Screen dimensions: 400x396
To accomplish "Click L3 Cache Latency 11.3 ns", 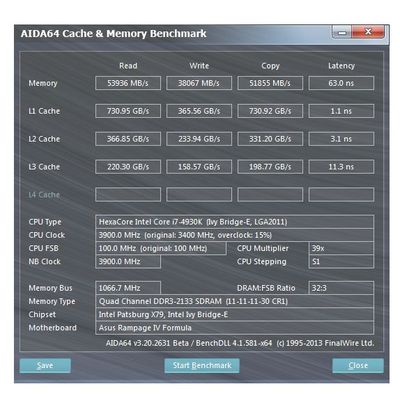I will coord(341,167).
